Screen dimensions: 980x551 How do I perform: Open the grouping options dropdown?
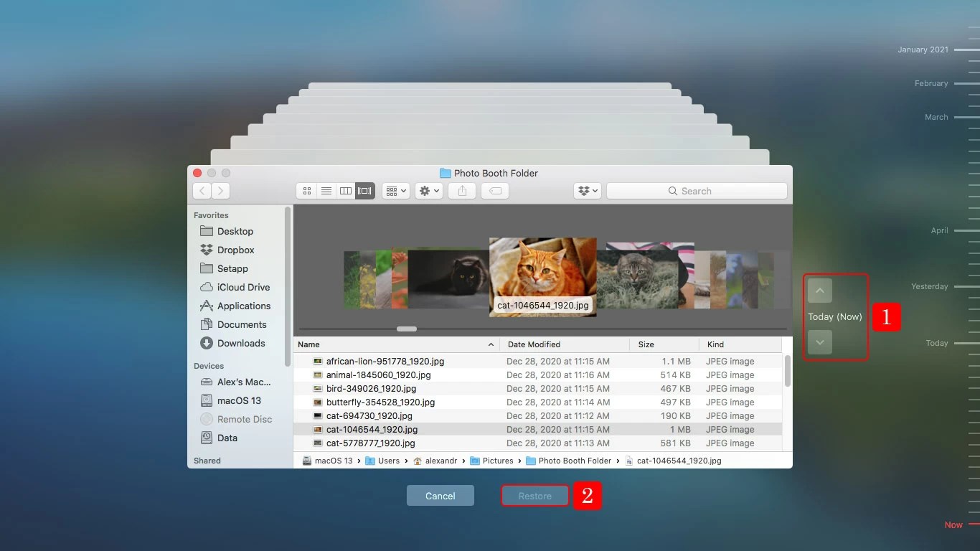point(395,190)
